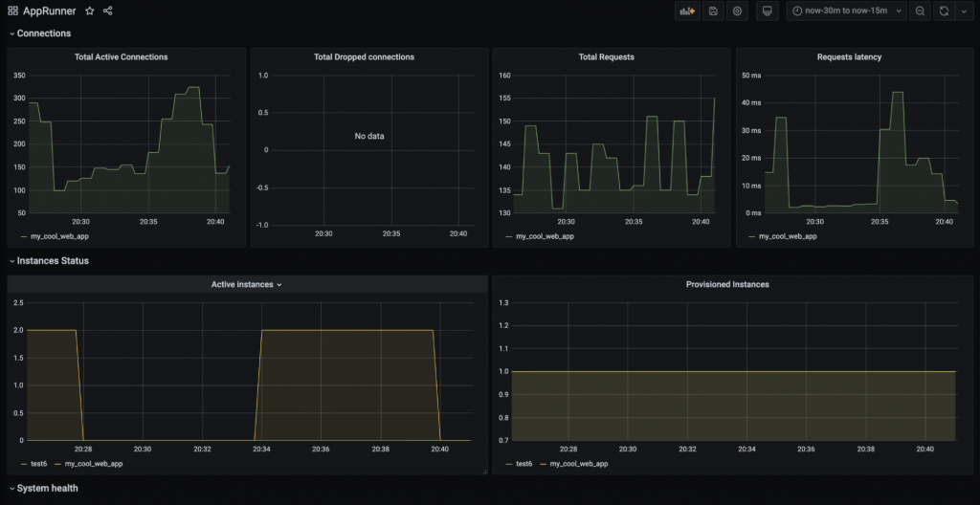Open the Active instances panel menu

[x=279, y=284]
